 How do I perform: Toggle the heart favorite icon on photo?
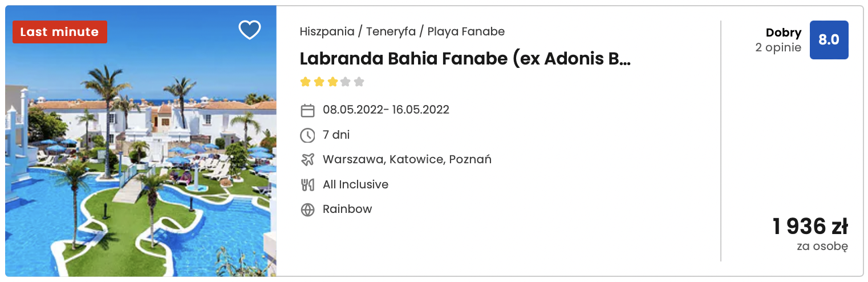[249, 30]
